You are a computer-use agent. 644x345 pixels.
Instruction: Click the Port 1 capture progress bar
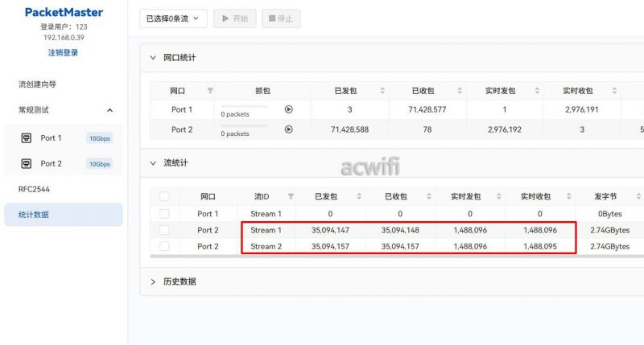tap(243, 106)
